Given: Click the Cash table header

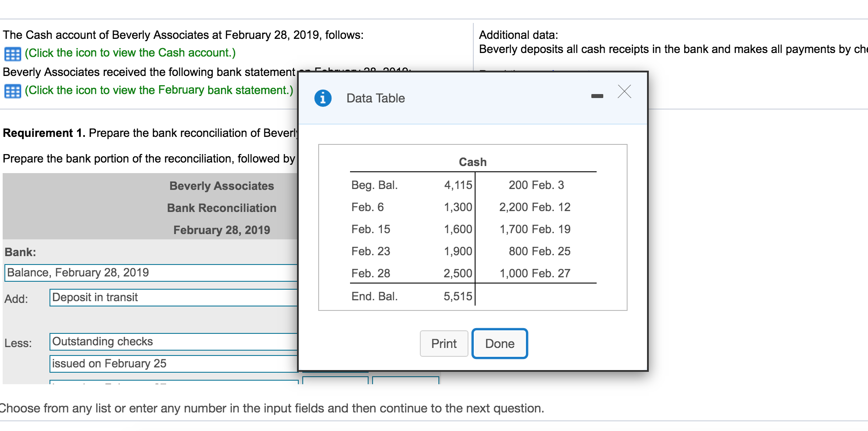Looking at the screenshot, I should click(x=473, y=162).
